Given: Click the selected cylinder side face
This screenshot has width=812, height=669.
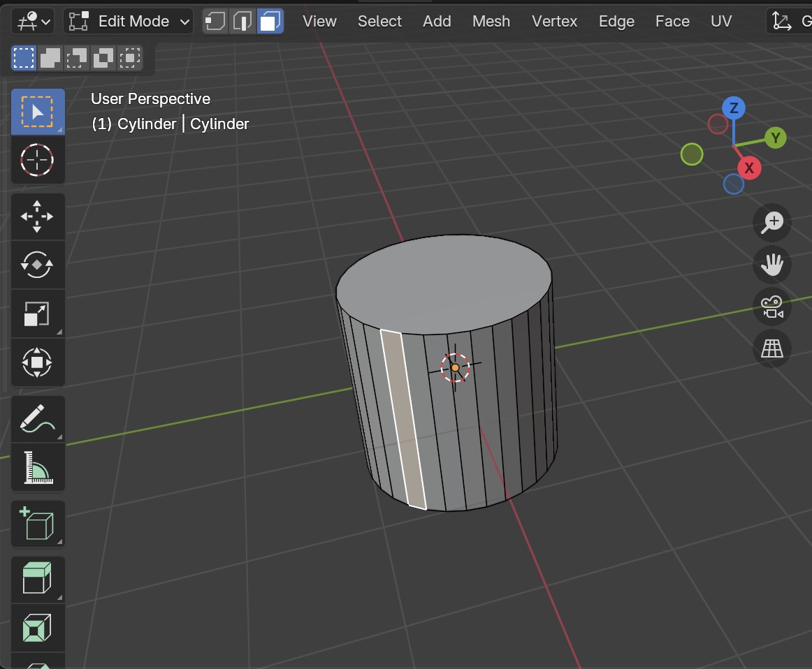Looking at the screenshot, I should 403,419.
